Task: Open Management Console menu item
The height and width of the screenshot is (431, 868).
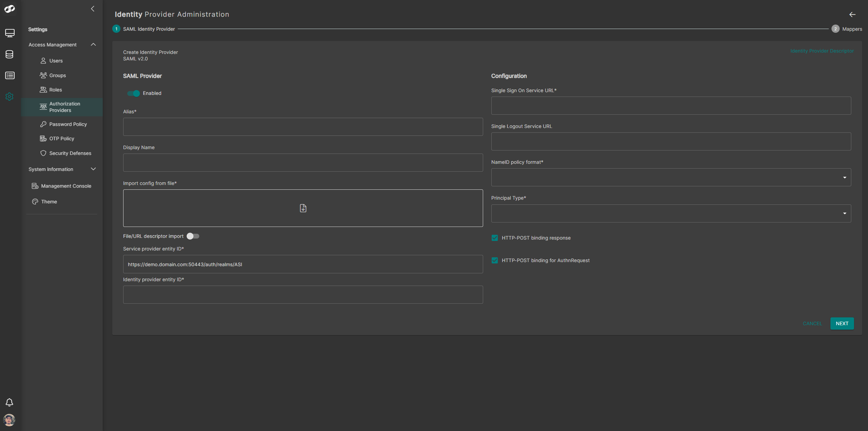Action: (x=66, y=186)
